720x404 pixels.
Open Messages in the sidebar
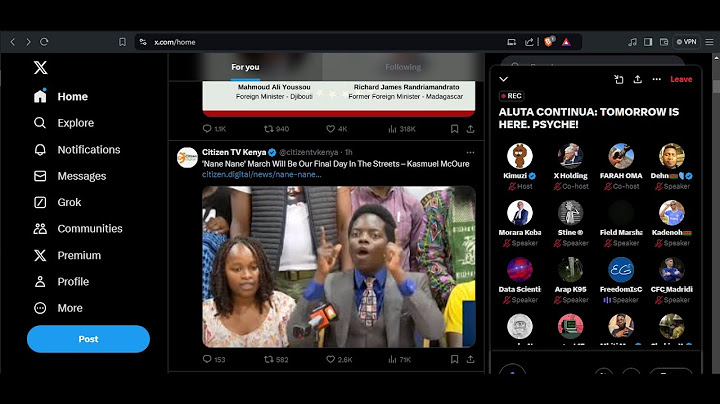click(x=70, y=176)
